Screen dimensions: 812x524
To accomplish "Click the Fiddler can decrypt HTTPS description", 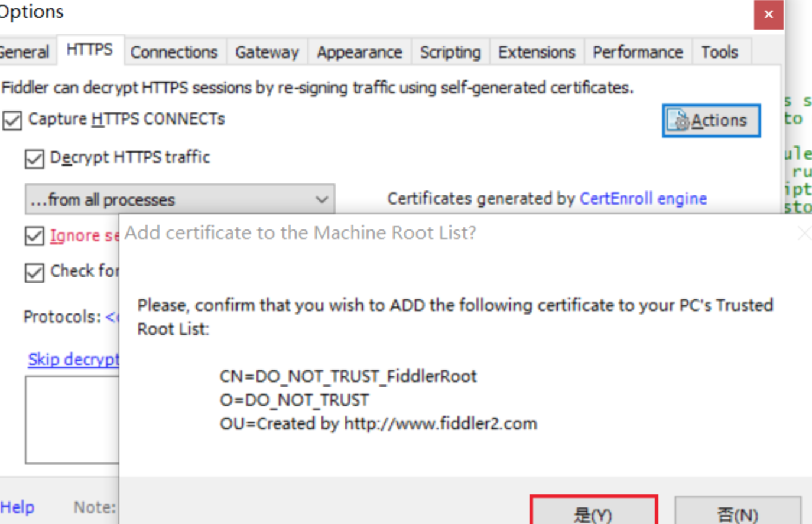I will (x=317, y=88).
